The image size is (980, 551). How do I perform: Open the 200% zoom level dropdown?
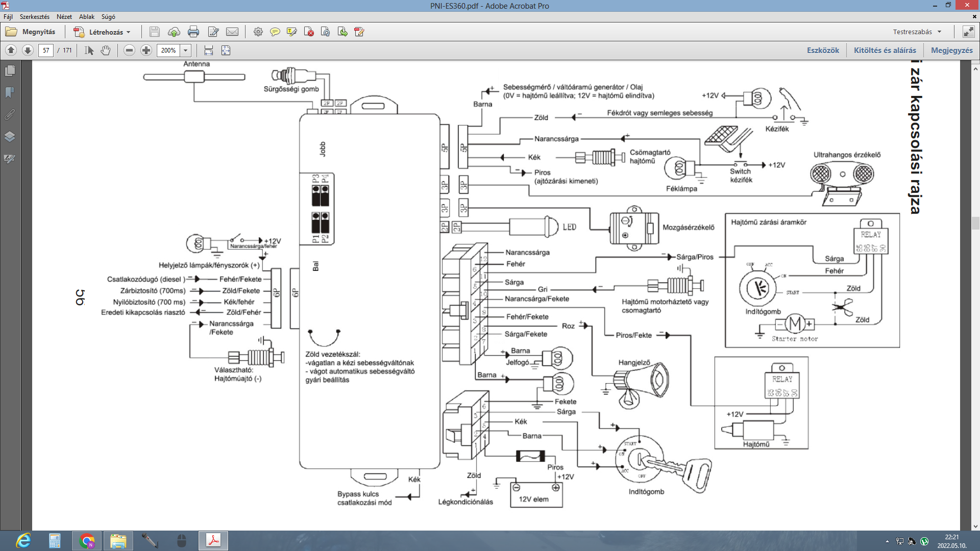pos(186,51)
